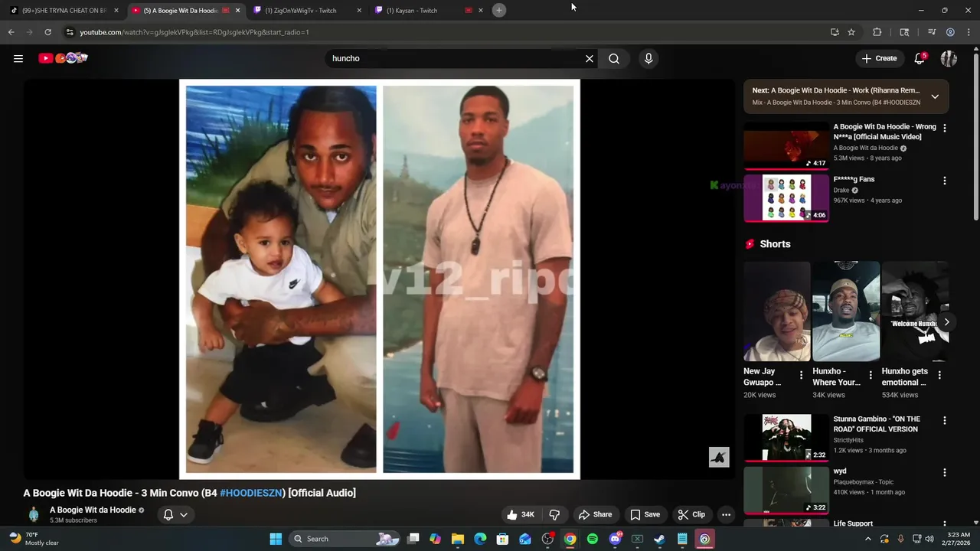This screenshot has width=980, height=551.
Task: Open the media controls icon in Chrome toolbar
Action: [x=932, y=32]
